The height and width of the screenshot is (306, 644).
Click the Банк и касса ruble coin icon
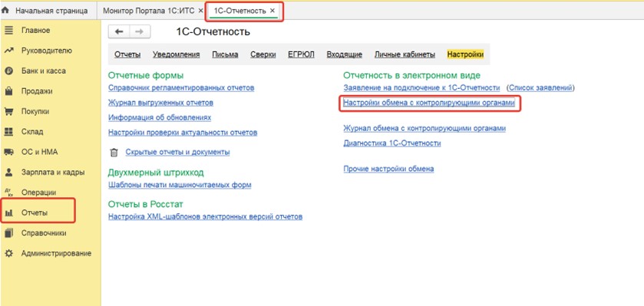click(x=8, y=71)
